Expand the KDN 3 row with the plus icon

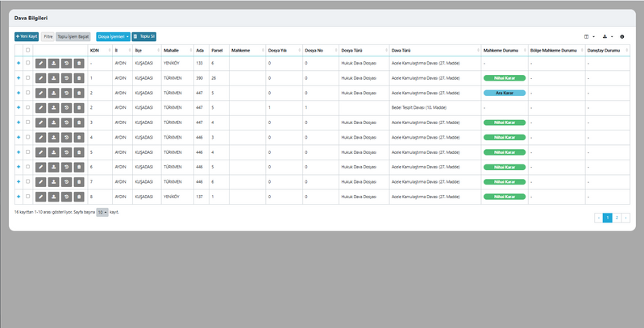18,122
